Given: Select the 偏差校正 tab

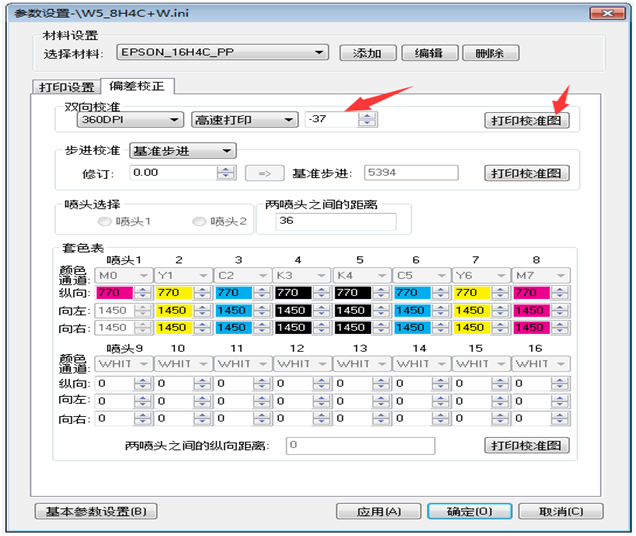Looking at the screenshot, I should 137,86.
